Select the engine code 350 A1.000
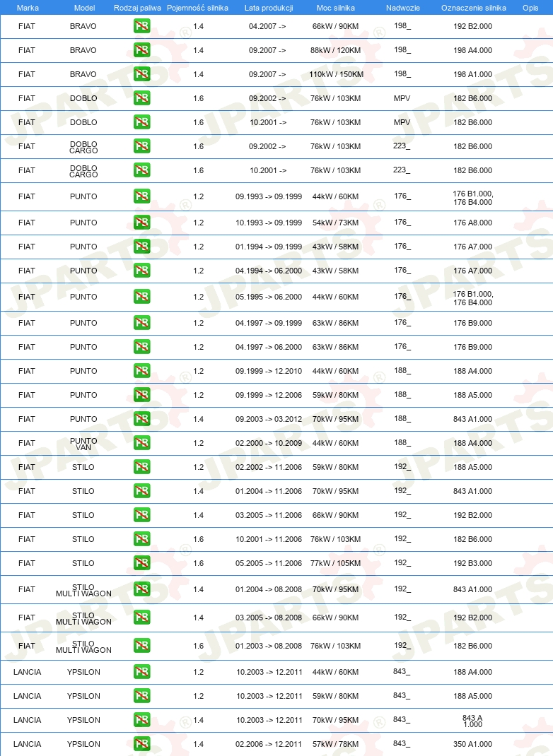553x756 pixels. [473, 744]
